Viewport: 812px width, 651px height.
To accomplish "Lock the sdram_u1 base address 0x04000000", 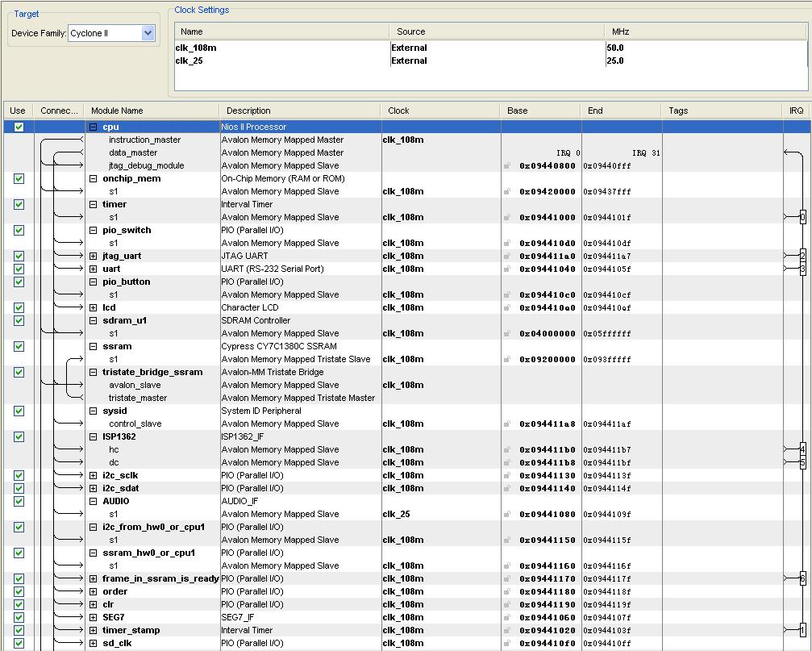I will (507, 333).
